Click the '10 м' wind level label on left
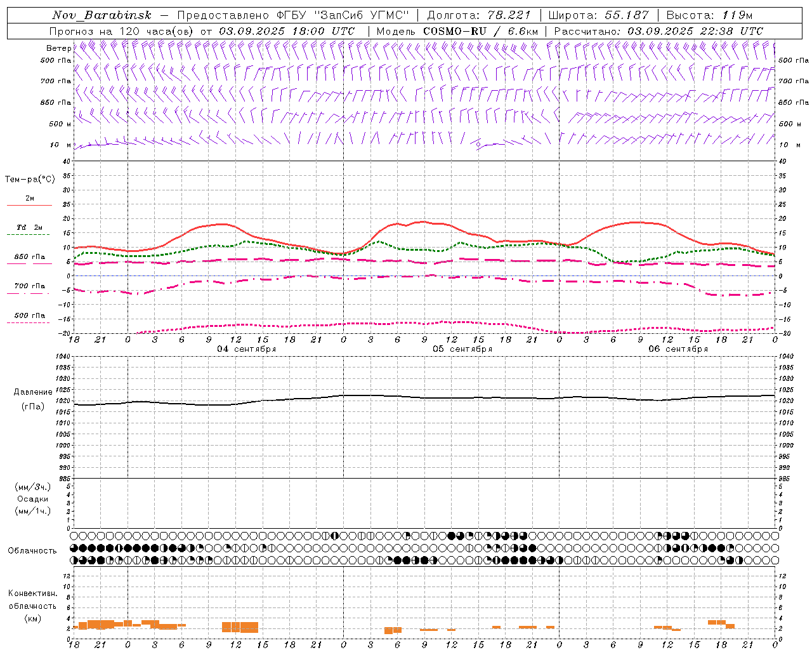The image size is (812, 650). pos(61,145)
